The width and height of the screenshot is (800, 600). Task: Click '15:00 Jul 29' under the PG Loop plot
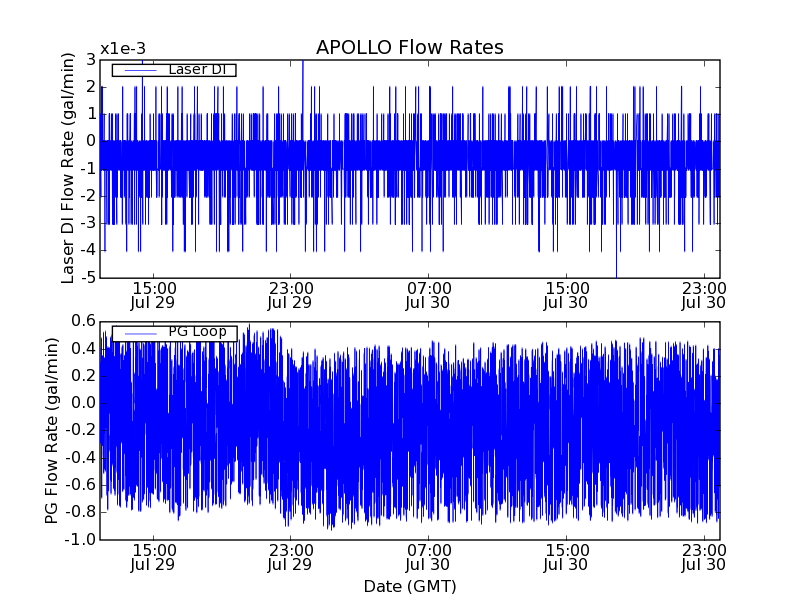tap(153, 558)
